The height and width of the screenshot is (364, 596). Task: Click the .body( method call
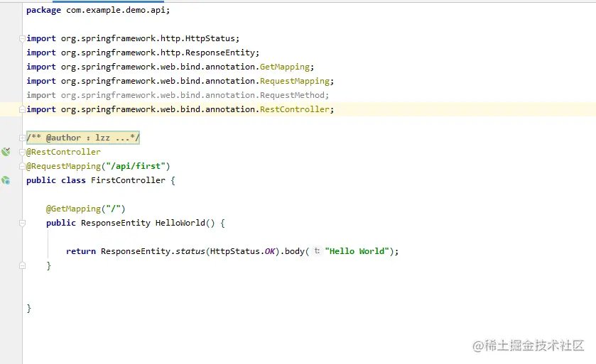(295, 251)
